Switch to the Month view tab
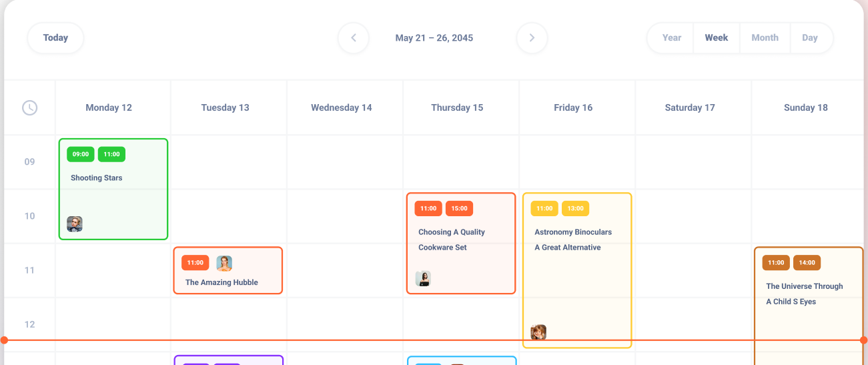 (x=765, y=38)
